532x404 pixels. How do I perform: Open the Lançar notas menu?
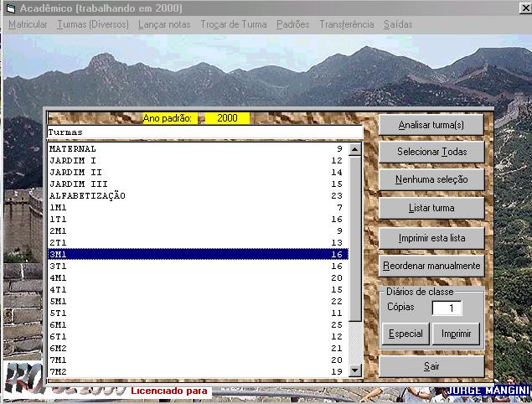165,24
